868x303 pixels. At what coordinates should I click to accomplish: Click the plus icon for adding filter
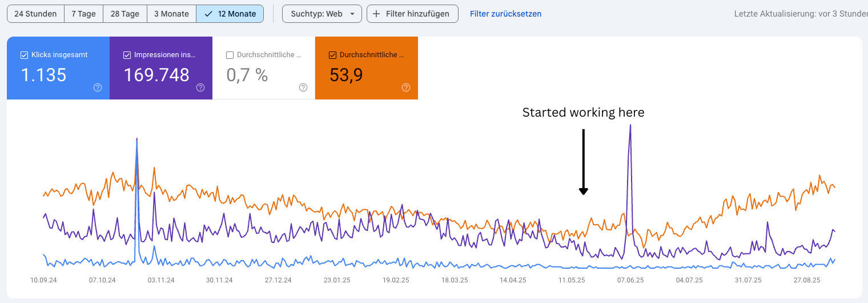tap(376, 14)
